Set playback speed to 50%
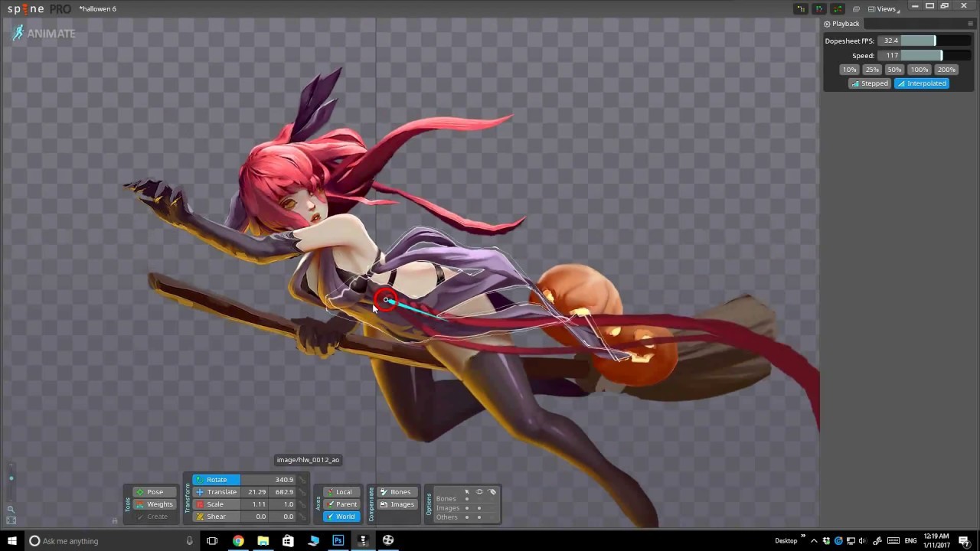Image resolution: width=980 pixels, height=551 pixels. pos(894,70)
